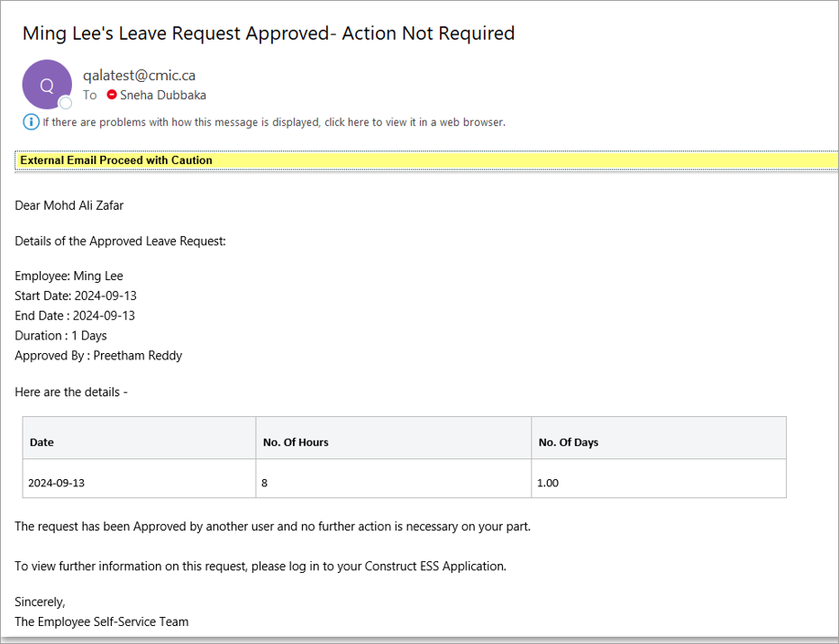Click 'Details of the Approved Leave Request:'

click(x=121, y=241)
